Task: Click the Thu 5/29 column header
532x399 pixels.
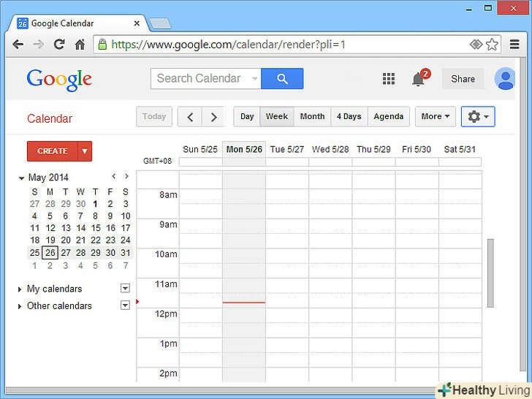Action: [x=373, y=149]
